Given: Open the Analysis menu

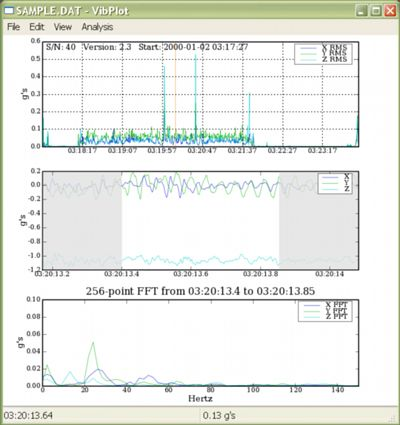Looking at the screenshot, I should (97, 27).
